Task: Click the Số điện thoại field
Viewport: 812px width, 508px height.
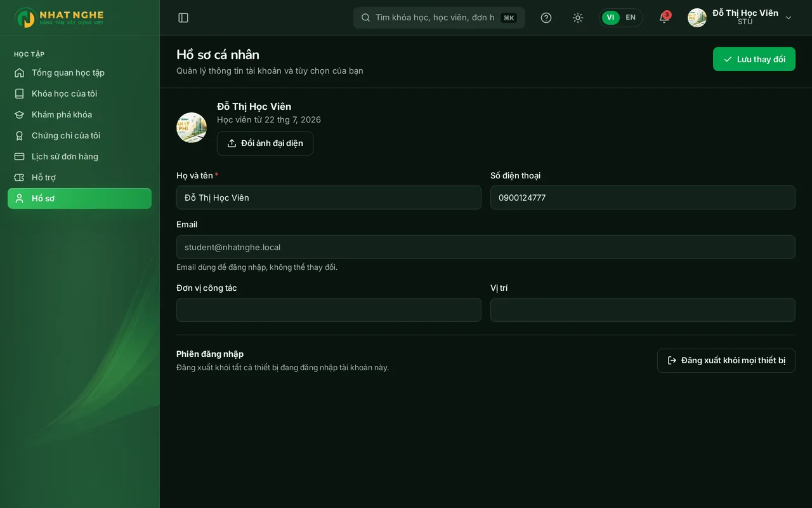Action: [643, 197]
